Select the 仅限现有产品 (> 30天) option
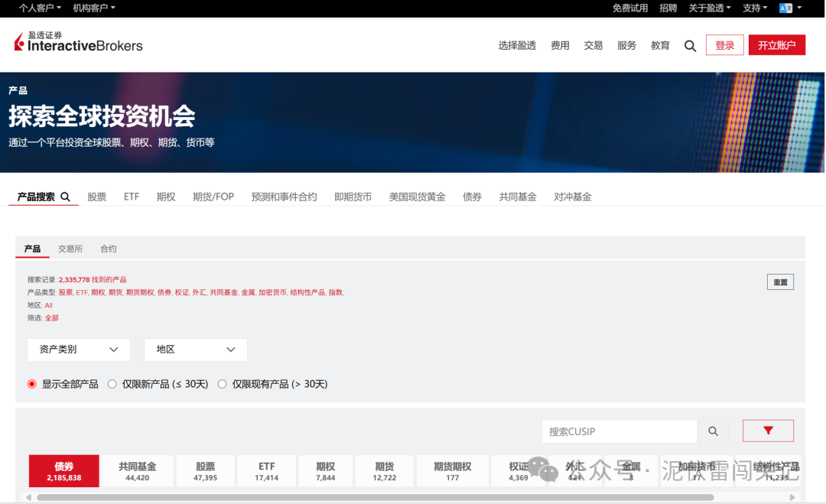The width and height of the screenshot is (826, 504). [222, 384]
